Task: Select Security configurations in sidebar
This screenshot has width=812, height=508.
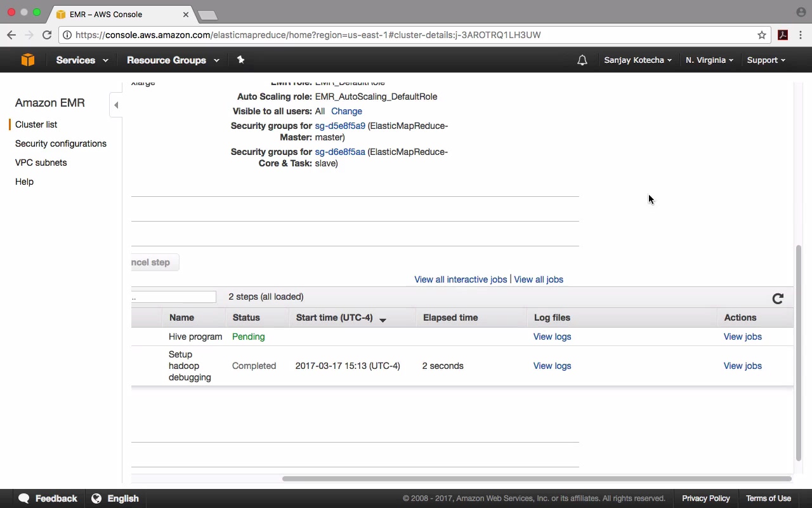Action: pyautogui.click(x=61, y=144)
